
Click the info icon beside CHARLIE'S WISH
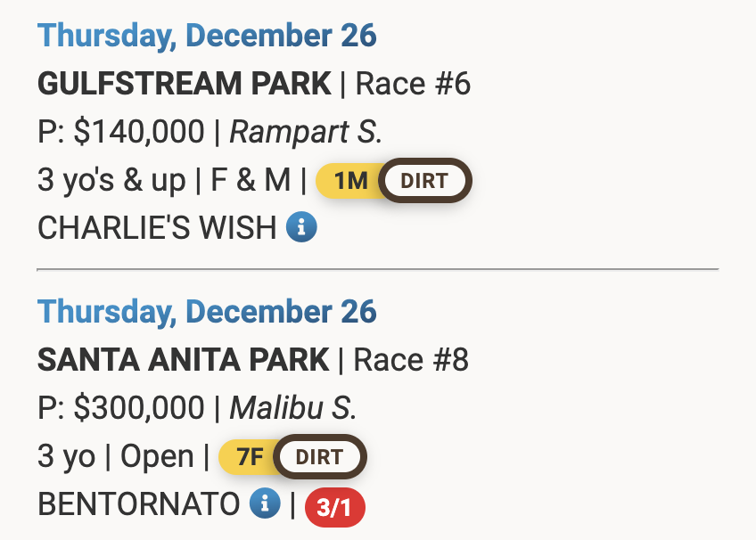tap(301, 228)
